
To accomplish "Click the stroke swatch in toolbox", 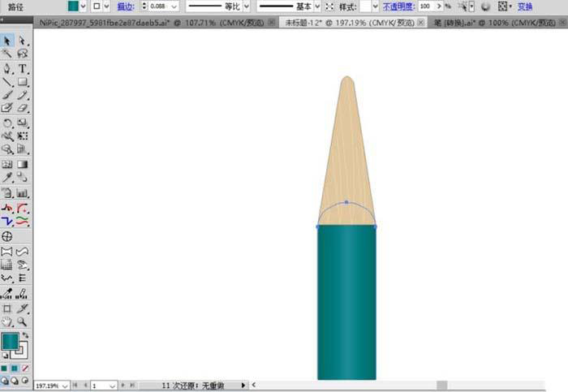I will coord(22,351).
